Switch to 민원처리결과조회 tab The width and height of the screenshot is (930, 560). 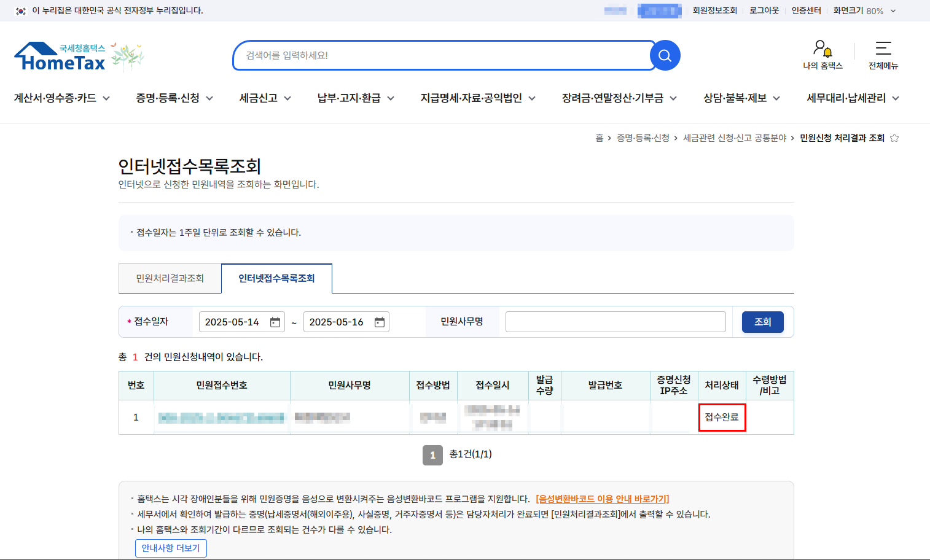[x=170, y=279]
